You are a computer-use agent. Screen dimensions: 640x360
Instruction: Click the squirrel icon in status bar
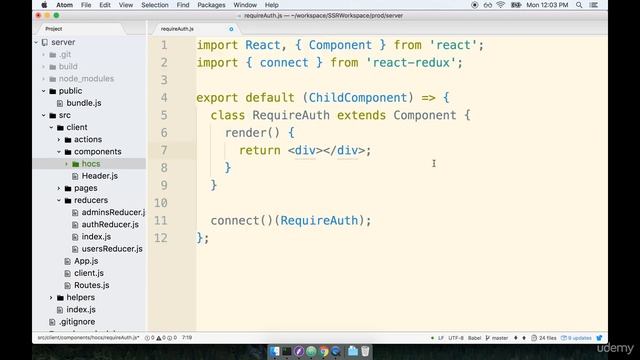tap(599, 338)
